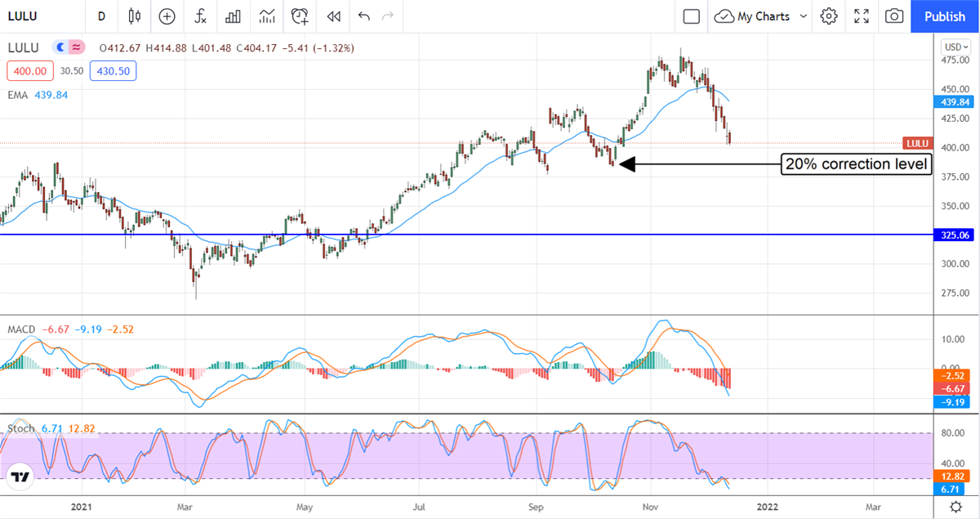Click the 12.82 Stoch axis label
Viewport: 980px width, 519px height.
[x=953, y=476]
